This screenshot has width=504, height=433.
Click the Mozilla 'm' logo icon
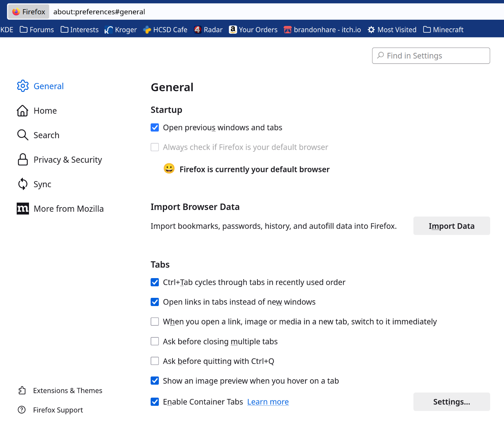coord(23,209)
